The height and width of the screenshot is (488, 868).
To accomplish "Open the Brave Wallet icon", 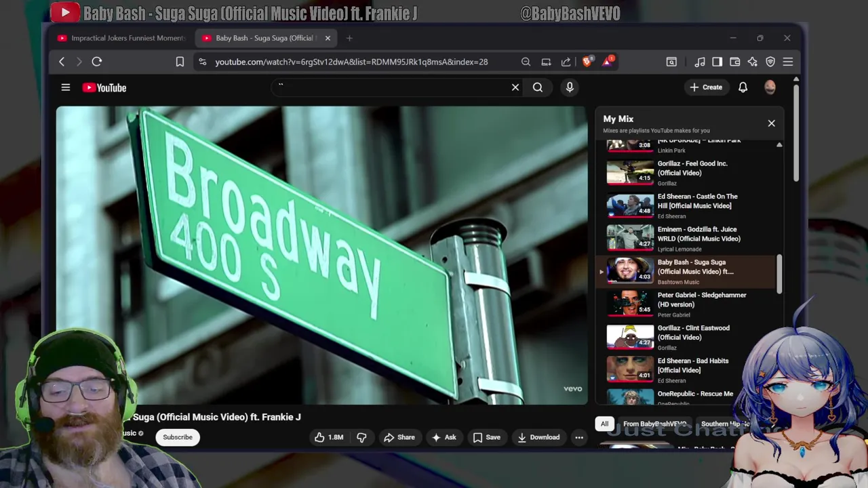I will click(734, 62).
